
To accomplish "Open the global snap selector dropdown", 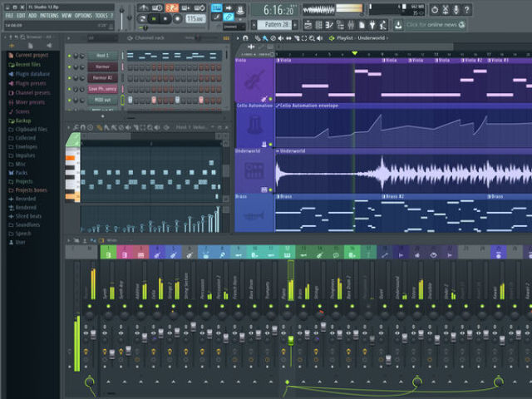I will 234,27.
